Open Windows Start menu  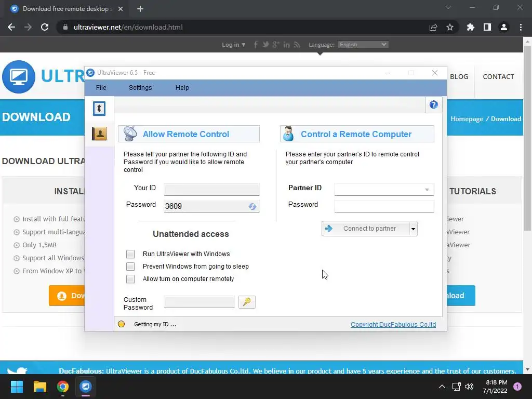(x=17, y=387)
